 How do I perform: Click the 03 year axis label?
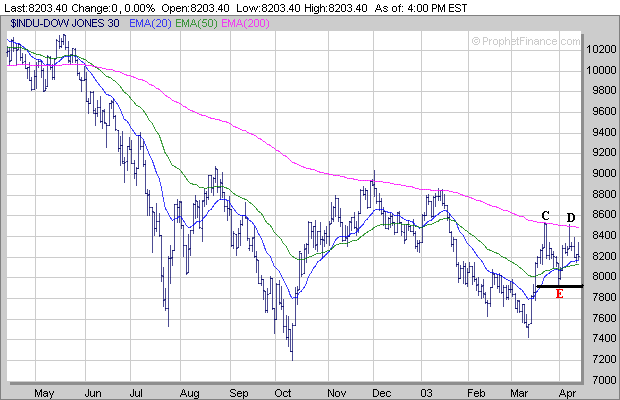(x=427, y=393)
